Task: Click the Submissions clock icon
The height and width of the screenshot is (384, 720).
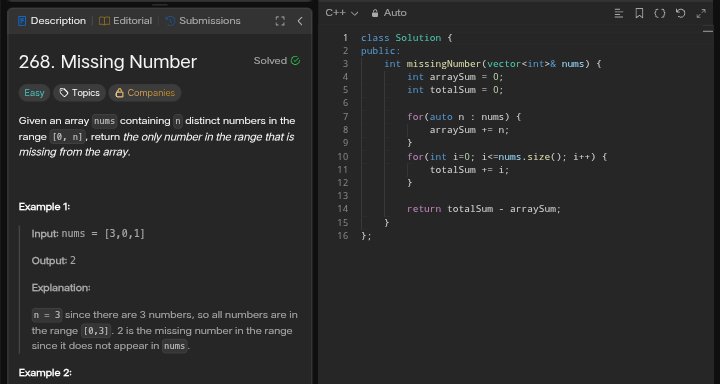Action: [170, 21]
